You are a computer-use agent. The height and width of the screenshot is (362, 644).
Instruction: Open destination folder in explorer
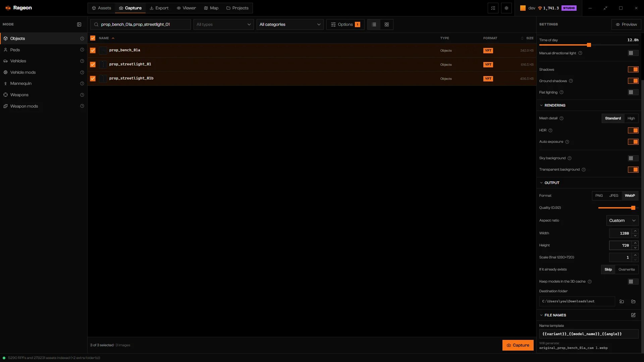(x=633, y=301)
